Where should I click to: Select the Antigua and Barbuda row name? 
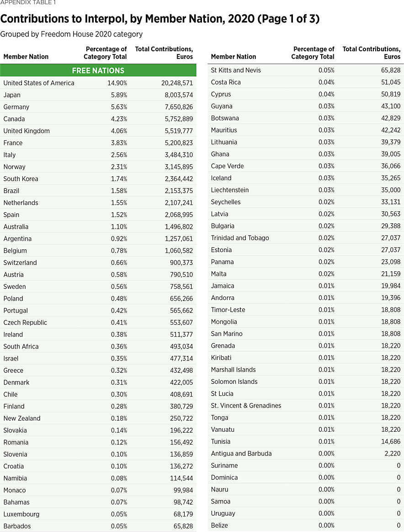[241, 453]
